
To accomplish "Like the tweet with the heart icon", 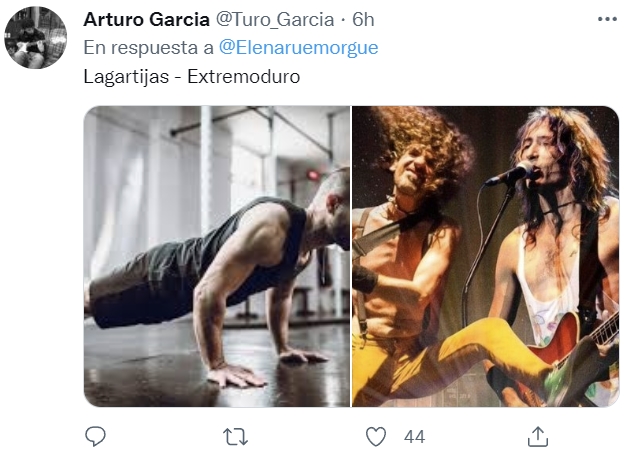I will tap(376, 436).
